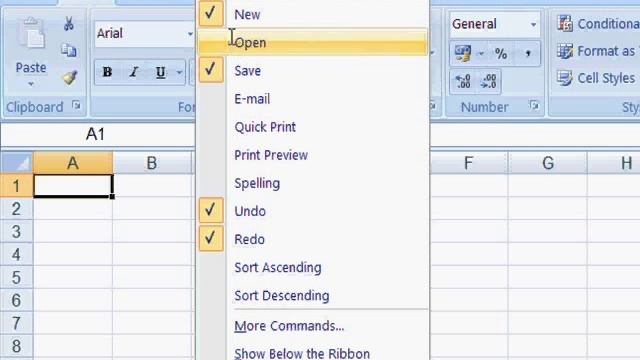Click Increase Decimal icon
The width and height of the screenshot is (640, 360).
click(x=462, y=81)
